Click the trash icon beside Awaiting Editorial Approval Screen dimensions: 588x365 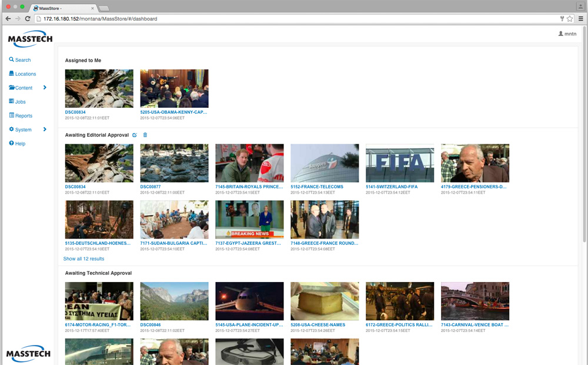click(145, 135)
